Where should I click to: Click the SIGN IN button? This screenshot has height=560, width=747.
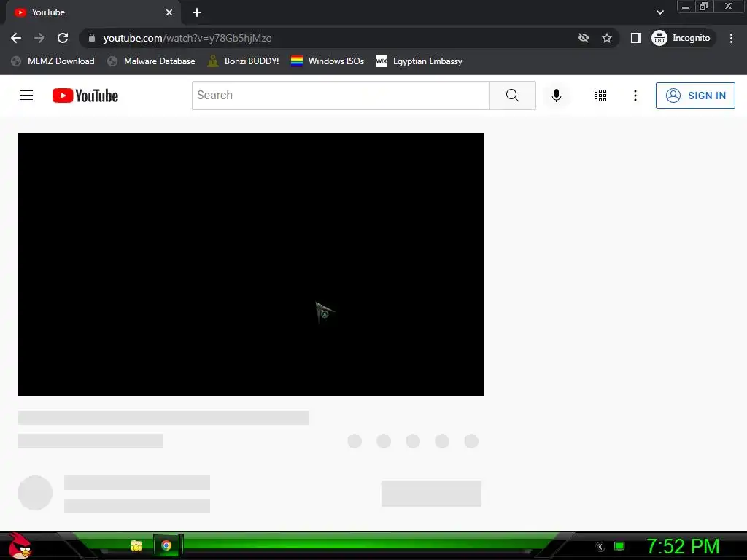[695, 96]
